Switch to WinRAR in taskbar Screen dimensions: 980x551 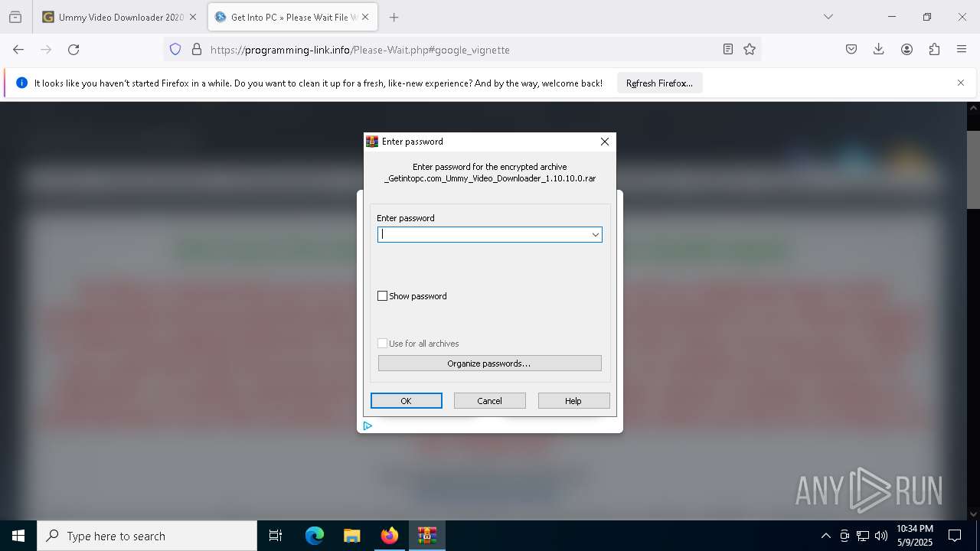pyautogui.click(x=426, y=536)
